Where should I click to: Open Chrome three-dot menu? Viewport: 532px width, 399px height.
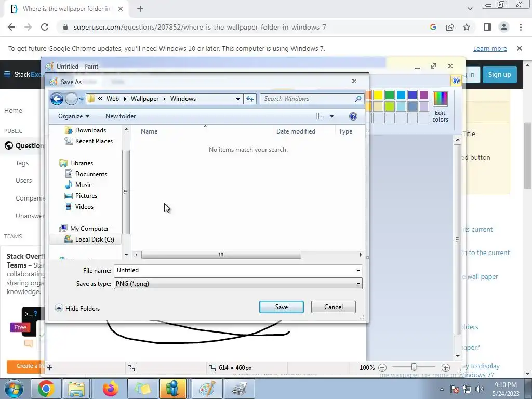pyautogui.click(x=521, y=27)
